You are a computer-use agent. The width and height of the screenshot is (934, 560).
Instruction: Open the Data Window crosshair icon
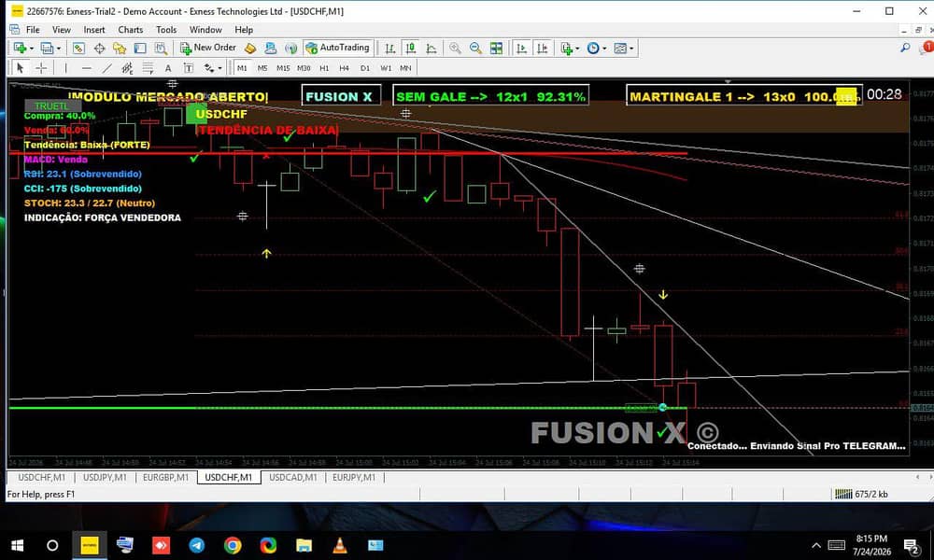100,49
